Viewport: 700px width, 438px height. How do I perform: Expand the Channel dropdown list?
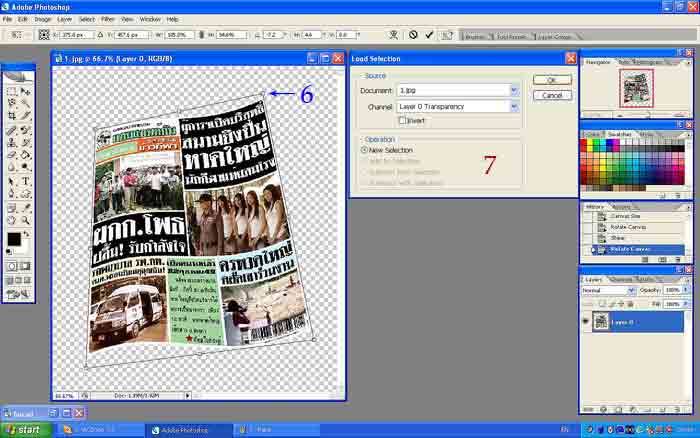514,106
